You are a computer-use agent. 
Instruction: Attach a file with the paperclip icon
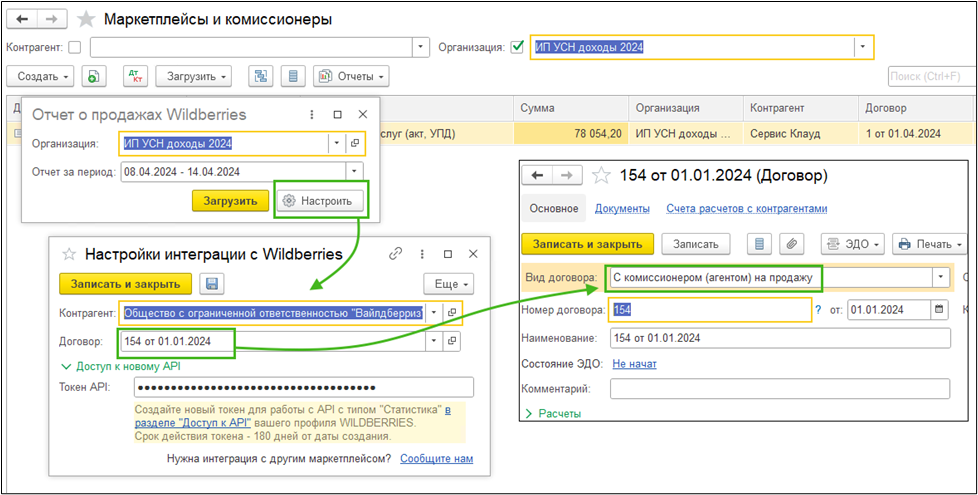click(x=792, y=244)
